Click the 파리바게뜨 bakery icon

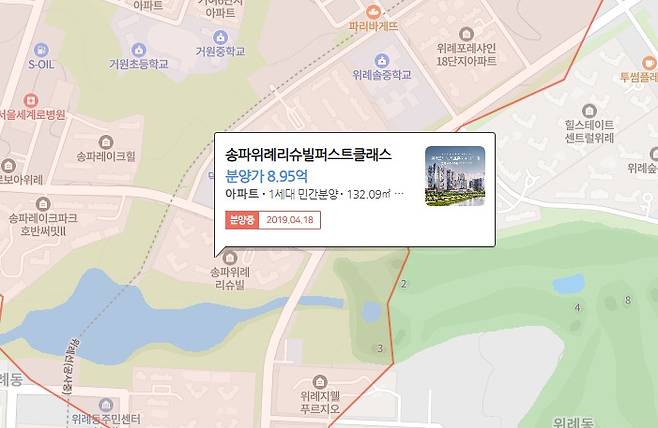[372, 12]
